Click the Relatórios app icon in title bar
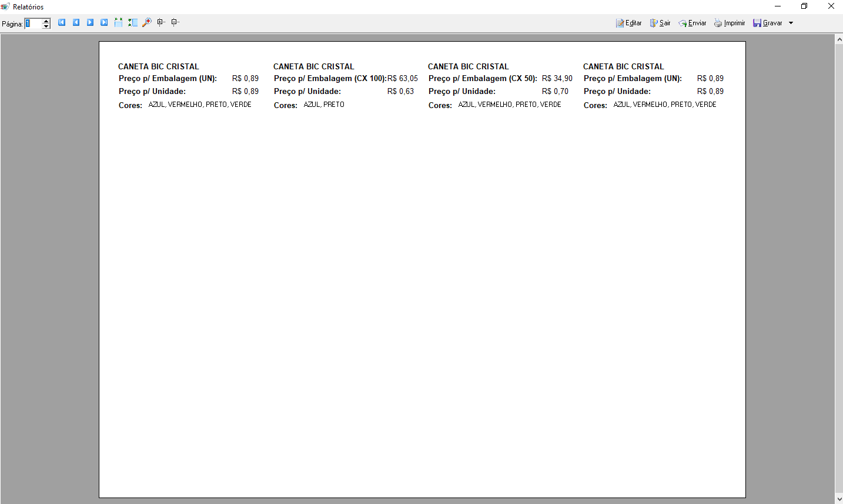Viewport: 843px width, 504px height. (6, 6)
